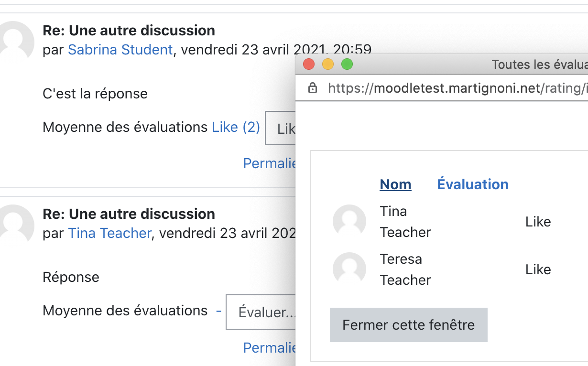Expand the Évaluer... rating dropdown
Image resolution: width=588 pixels, height=366 pixels.
[x=261, y=312]
